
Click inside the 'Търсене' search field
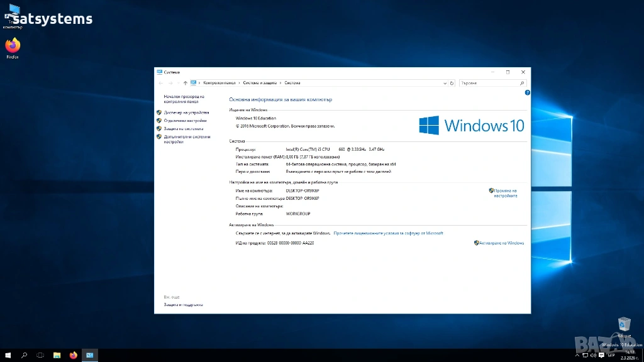coord(489,83)
